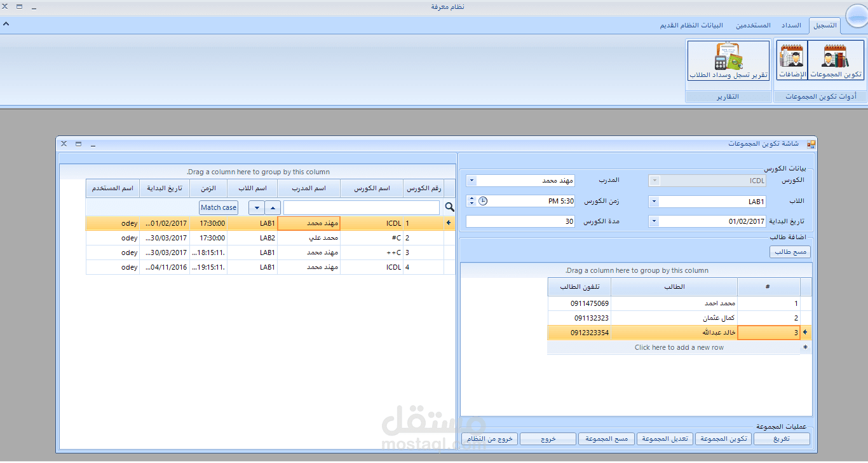Switch to المستخدمين ribbon tab
The height and width of the screenshot is (463, 868).
[753, 25]
